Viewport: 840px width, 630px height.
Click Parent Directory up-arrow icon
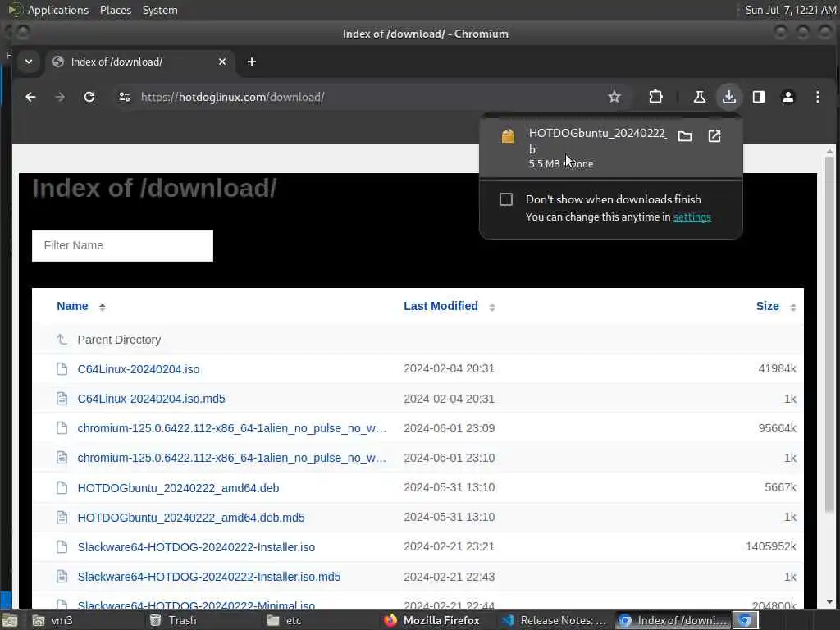pos(62,339)
